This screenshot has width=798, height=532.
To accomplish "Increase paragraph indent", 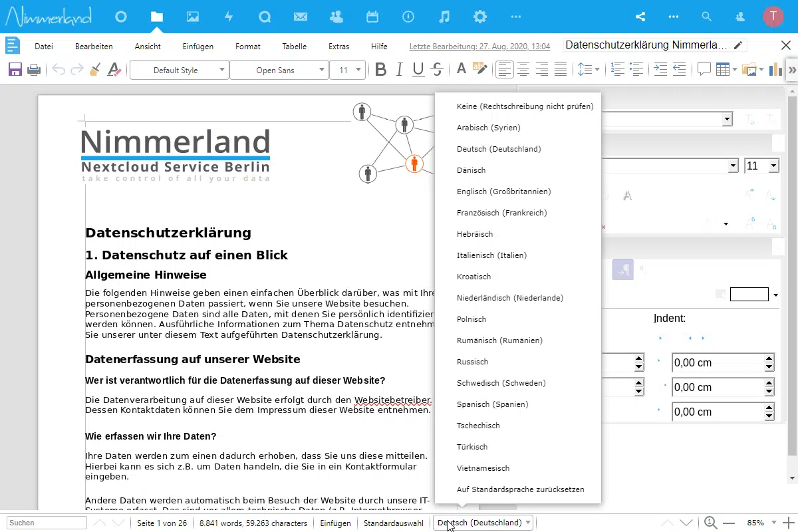I will point(660,69).
